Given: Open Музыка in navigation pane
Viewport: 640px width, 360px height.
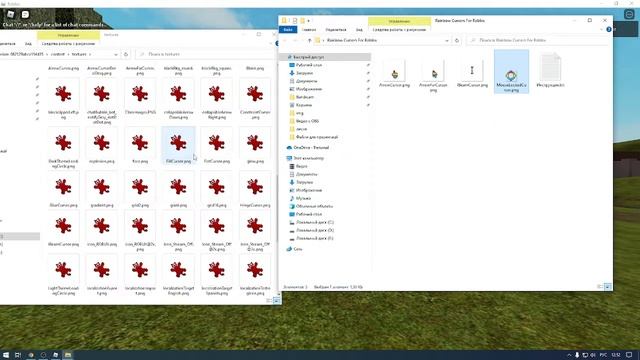Looking at the screenshot, I should (x=300, y=198).
